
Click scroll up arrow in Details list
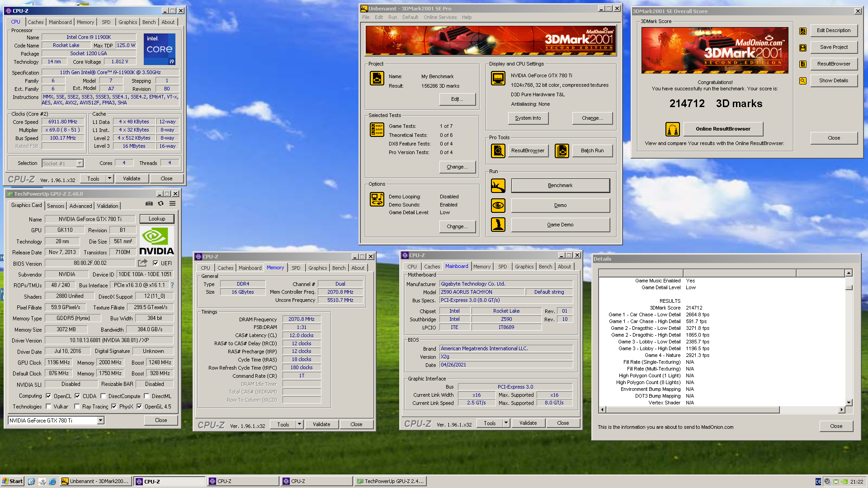pos(849,273)
